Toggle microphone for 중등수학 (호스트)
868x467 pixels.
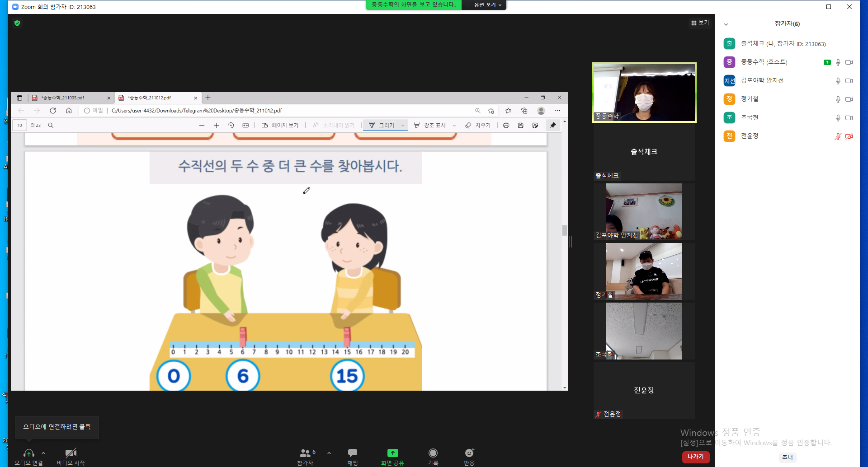838,62
